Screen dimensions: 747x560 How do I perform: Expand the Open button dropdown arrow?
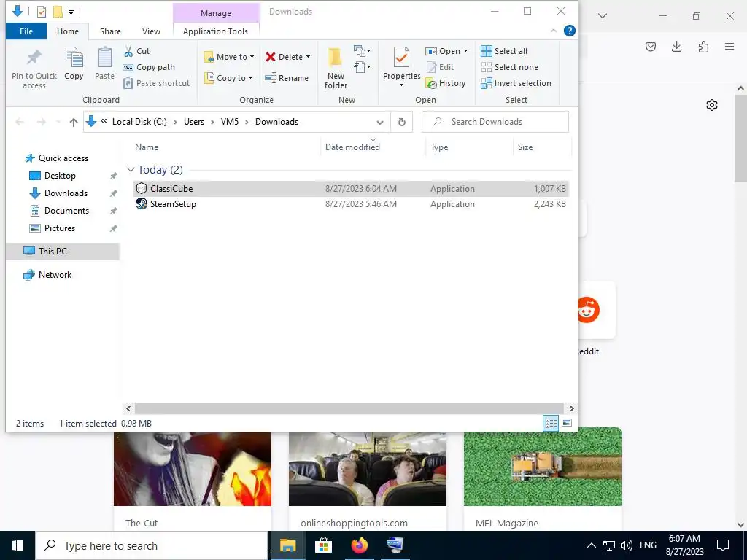pyautogui.click(x=466, y=51)
